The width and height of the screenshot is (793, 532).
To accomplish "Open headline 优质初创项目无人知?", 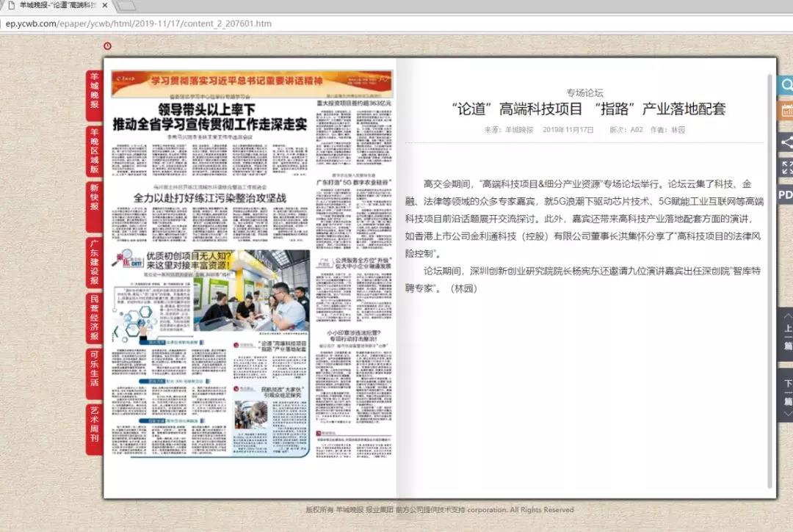I will pos(189,260).
